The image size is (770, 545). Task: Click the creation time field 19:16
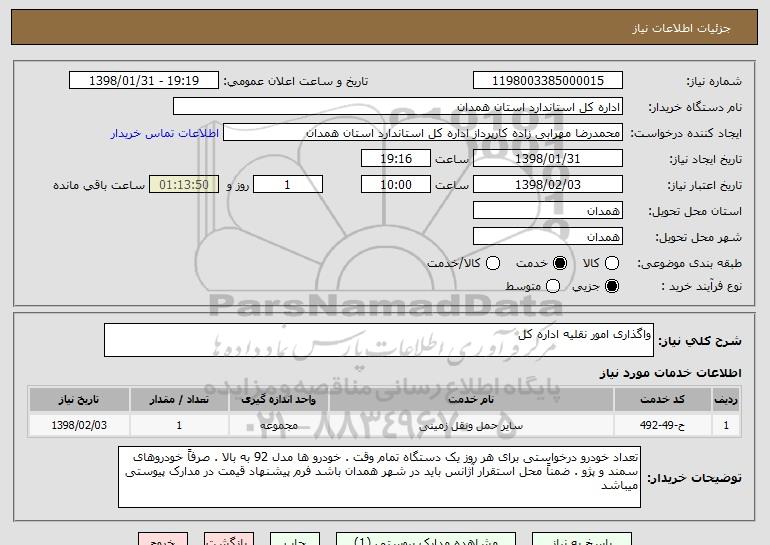click(x=396, y=159)
